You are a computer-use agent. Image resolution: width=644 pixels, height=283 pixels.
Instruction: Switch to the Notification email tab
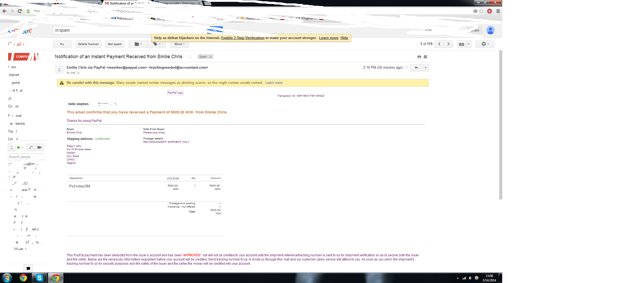tap(127, 3)
